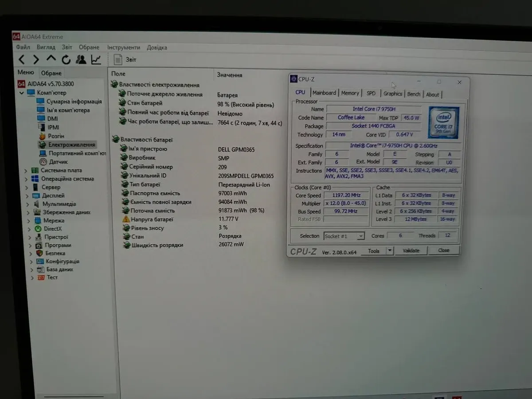Select DMI item in the tree
The width and height of the screenshot is (532, 399).
(52, 118)
